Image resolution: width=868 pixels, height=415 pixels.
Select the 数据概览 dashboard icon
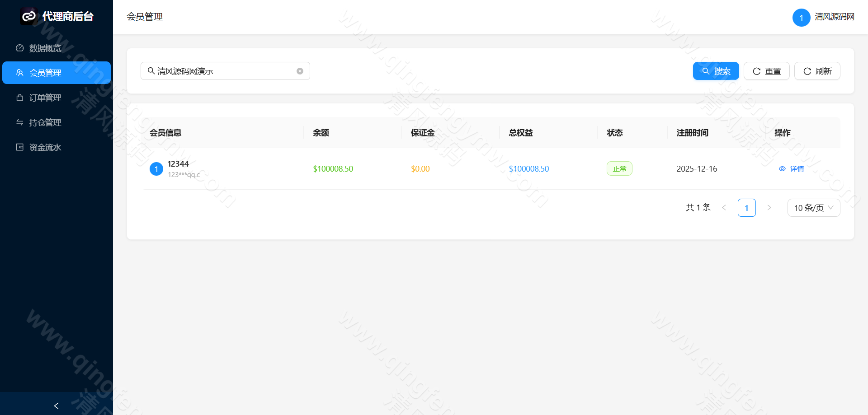pos(19,47)
